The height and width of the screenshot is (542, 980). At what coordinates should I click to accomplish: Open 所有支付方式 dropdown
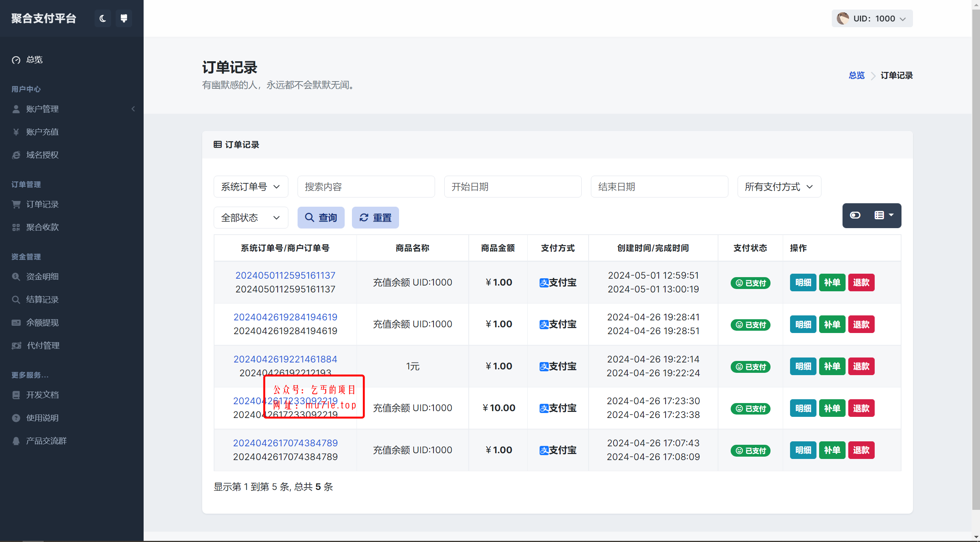point(779,187)
